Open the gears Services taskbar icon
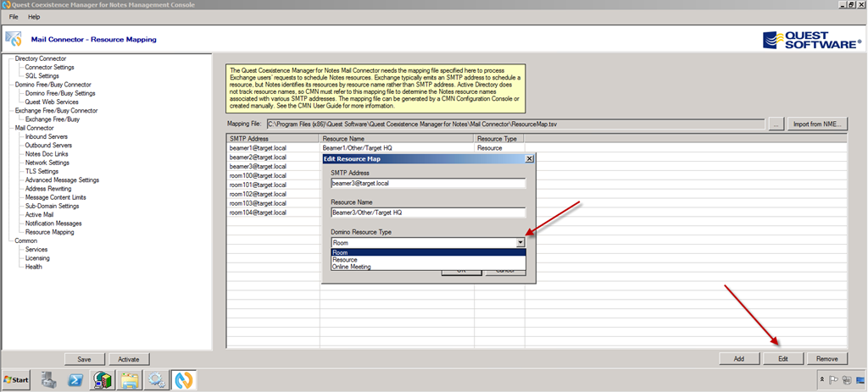Image resolution: width=868 pixels, height=392 pixels. (x=157, y=380)
